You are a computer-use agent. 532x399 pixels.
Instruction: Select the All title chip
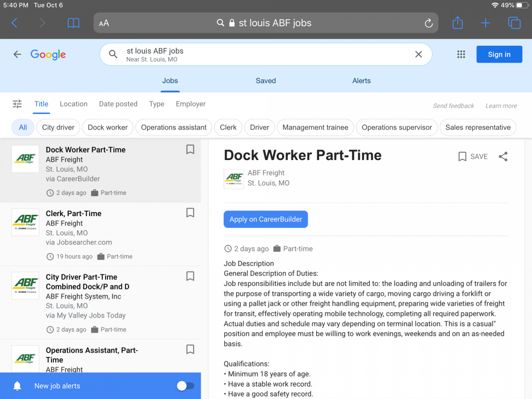(23, 127)
